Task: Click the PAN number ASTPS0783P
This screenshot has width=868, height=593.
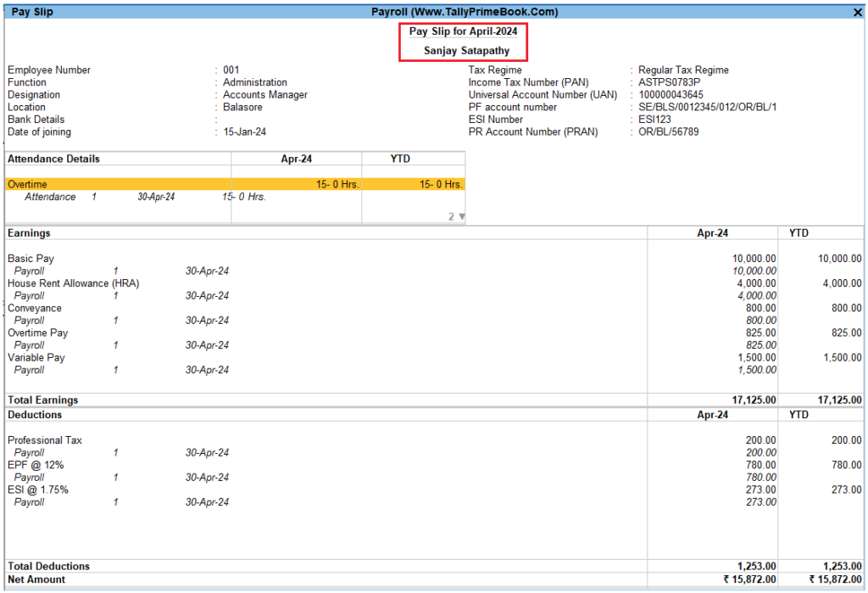Action: coord(661,82)
